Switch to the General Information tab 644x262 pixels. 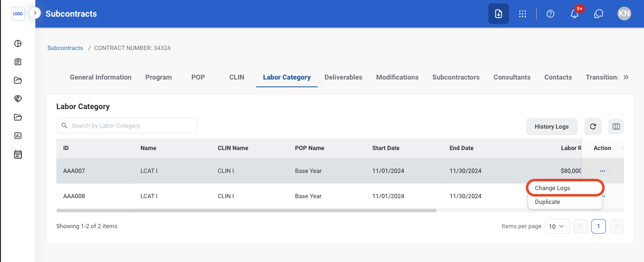101,77
